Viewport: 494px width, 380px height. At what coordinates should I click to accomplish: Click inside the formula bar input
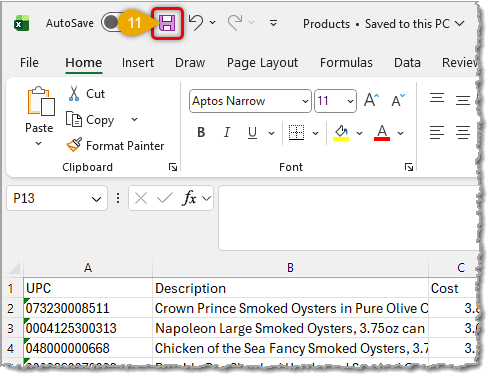coord(349,218)
